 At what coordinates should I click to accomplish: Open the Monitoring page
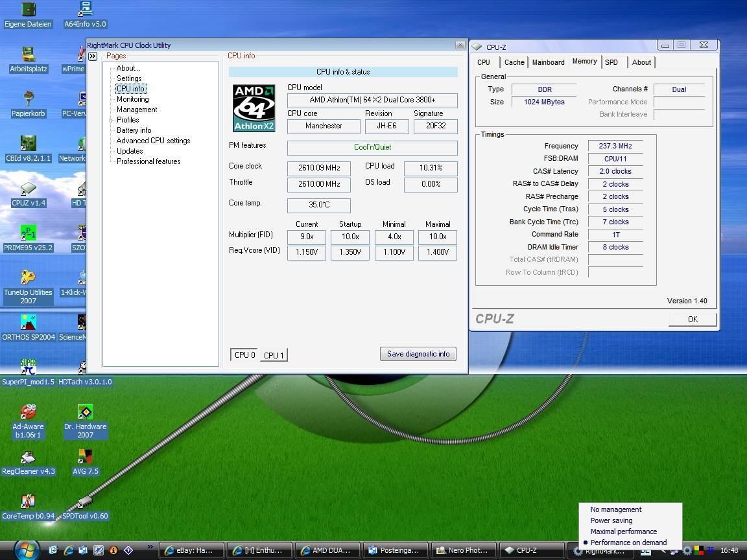click(132, 100)
